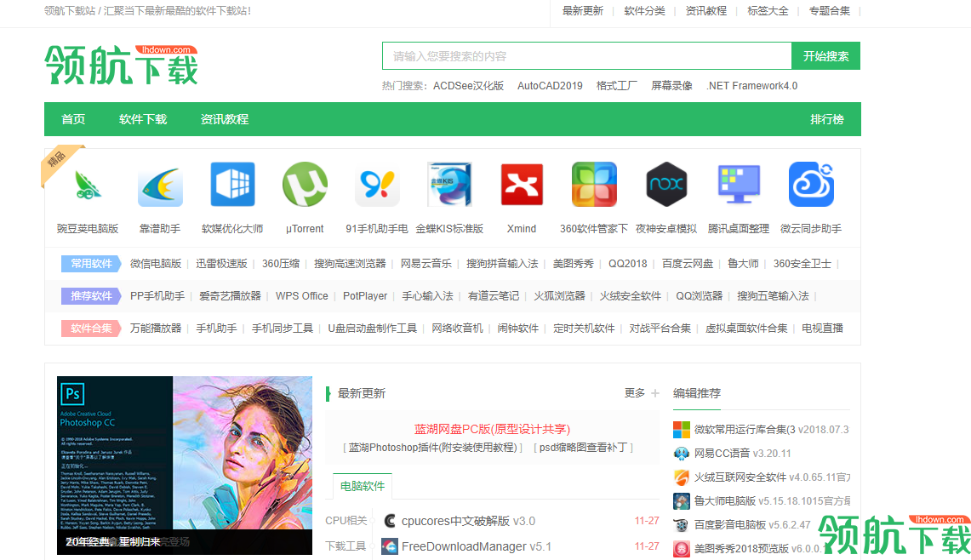Viewport: 971px width, 560px height.
Task: Open the 微信电脑版 link
Action: tap(156, 263)
